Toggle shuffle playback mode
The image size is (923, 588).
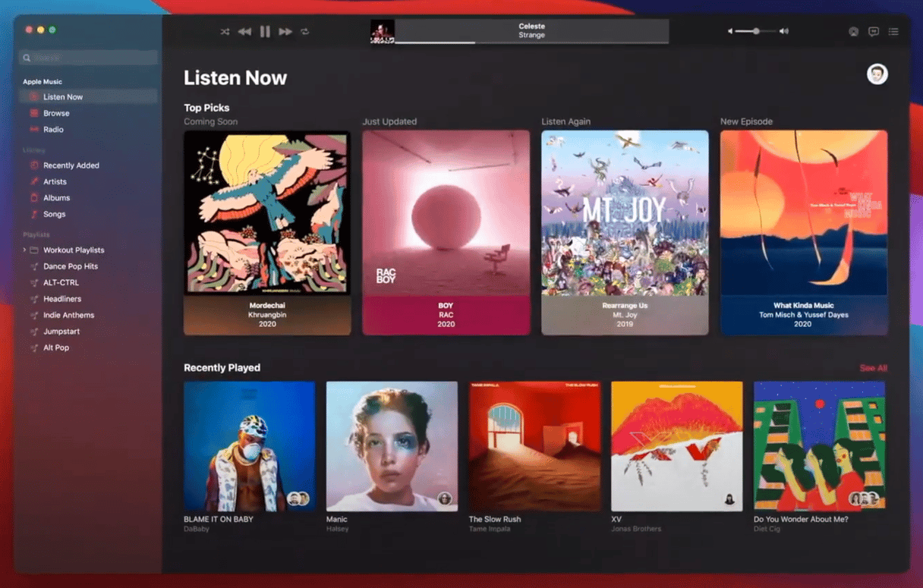225,32
